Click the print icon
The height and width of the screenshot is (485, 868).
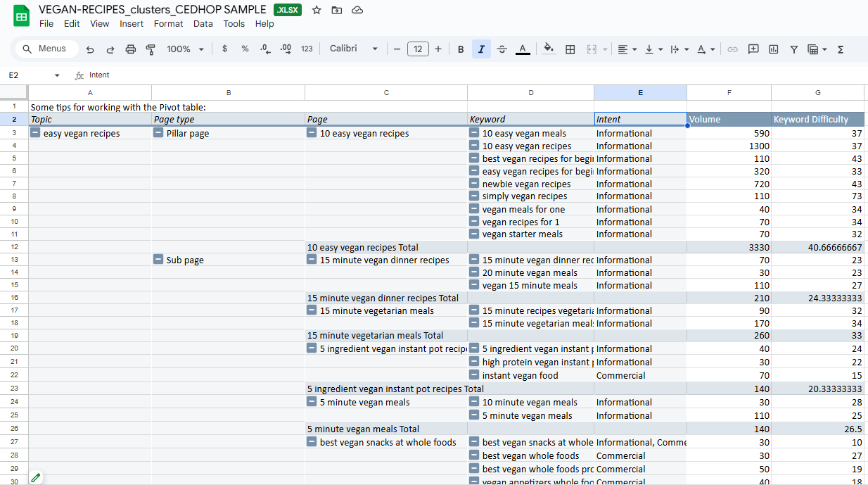click(x=130, y=49)
